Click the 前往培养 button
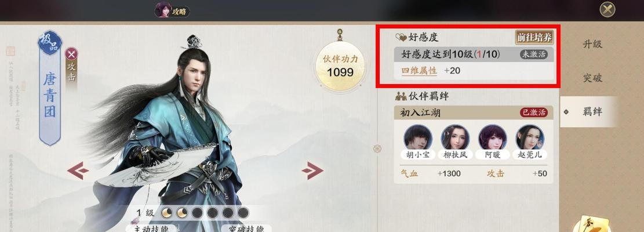 tap(534, 37)
